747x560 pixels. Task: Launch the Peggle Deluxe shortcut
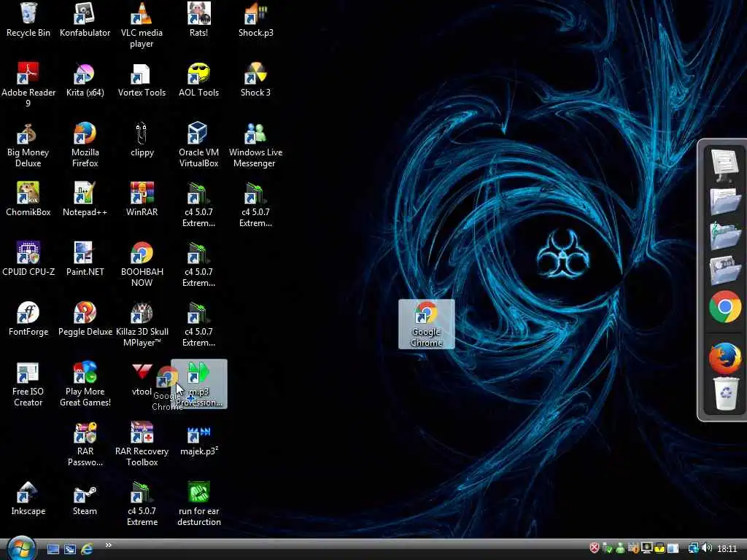[x=85, y=319]
